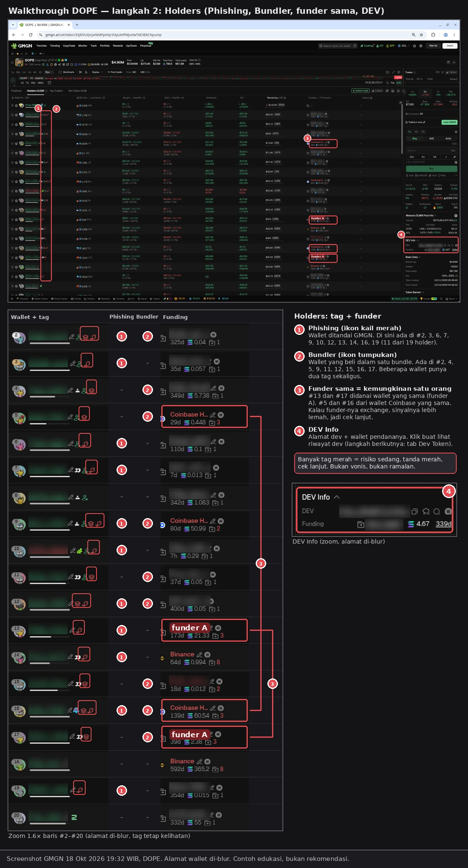This screenshot has width=468, height=868.
Task: Click the GMGN logo
Action: tap(22, 46)
